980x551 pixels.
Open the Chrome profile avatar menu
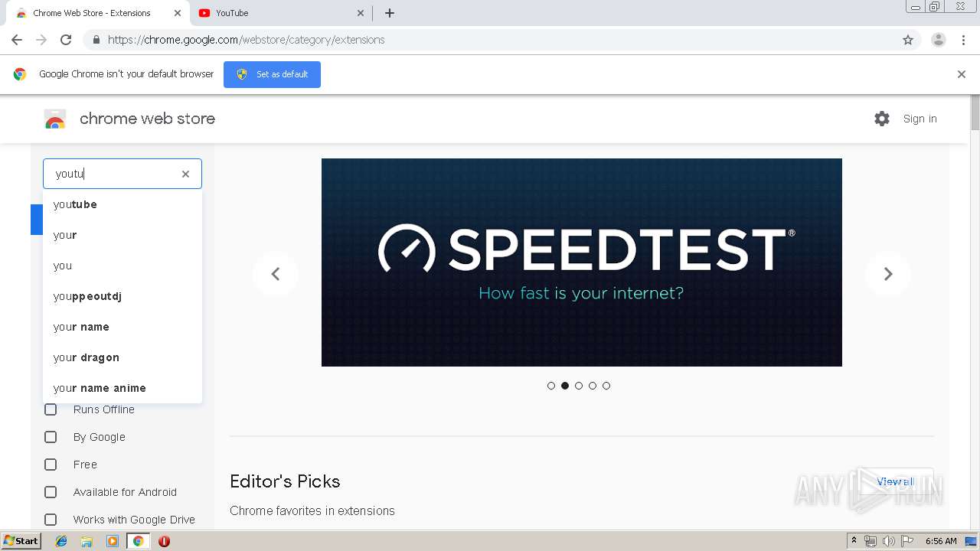click(939, 40)
